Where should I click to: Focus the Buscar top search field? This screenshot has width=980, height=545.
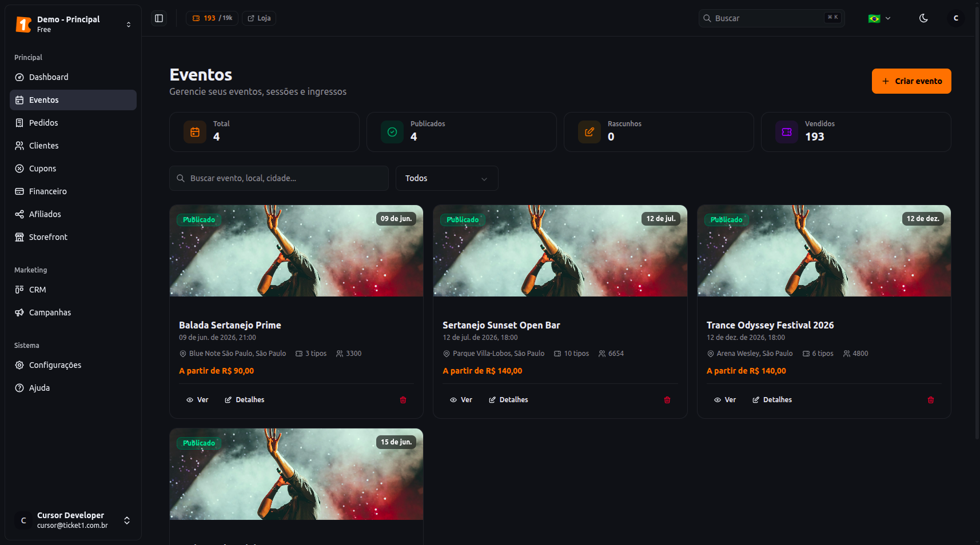(x=771, y=18)
